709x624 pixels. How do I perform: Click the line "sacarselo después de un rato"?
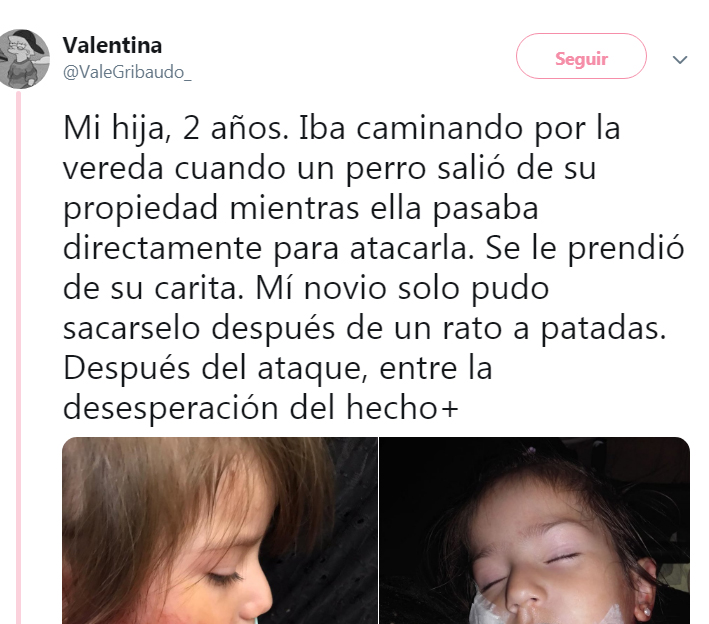tap(364, 328)
